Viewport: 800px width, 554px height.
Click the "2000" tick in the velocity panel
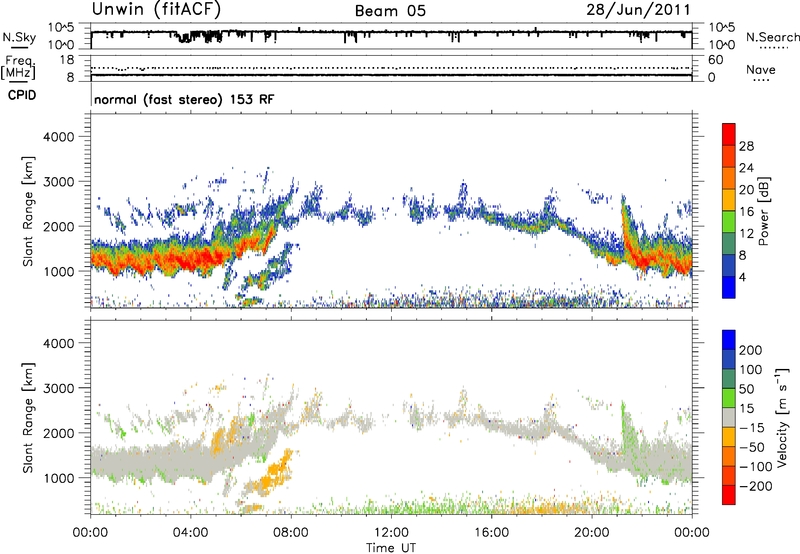pyautogui.click(x=58, y=433)
